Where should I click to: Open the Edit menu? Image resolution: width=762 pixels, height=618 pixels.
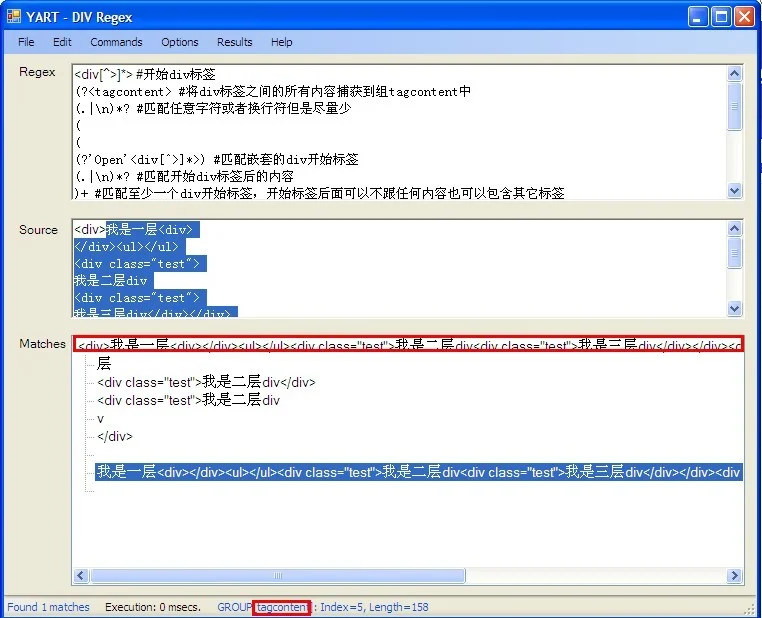62,42
